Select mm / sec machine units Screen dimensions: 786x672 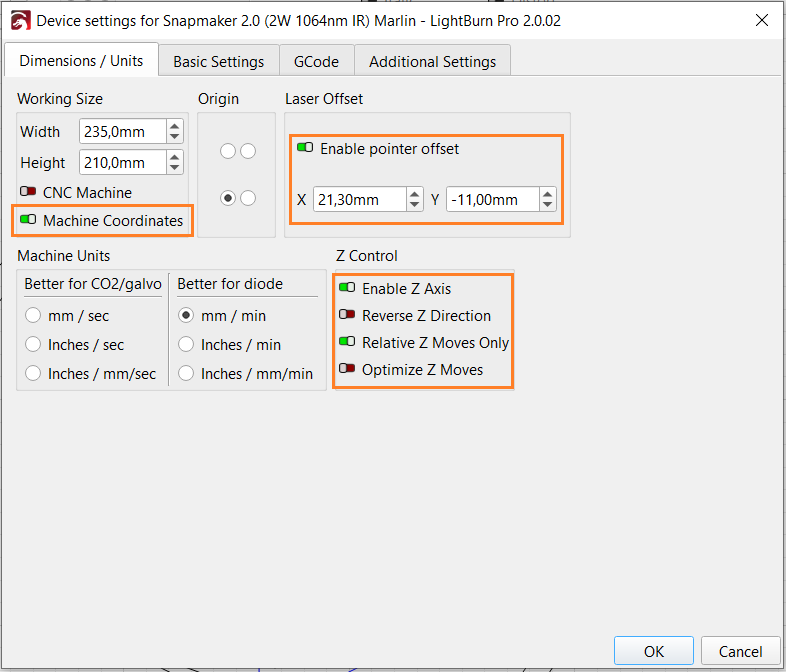pyautogui.click(x=33, y=315)
